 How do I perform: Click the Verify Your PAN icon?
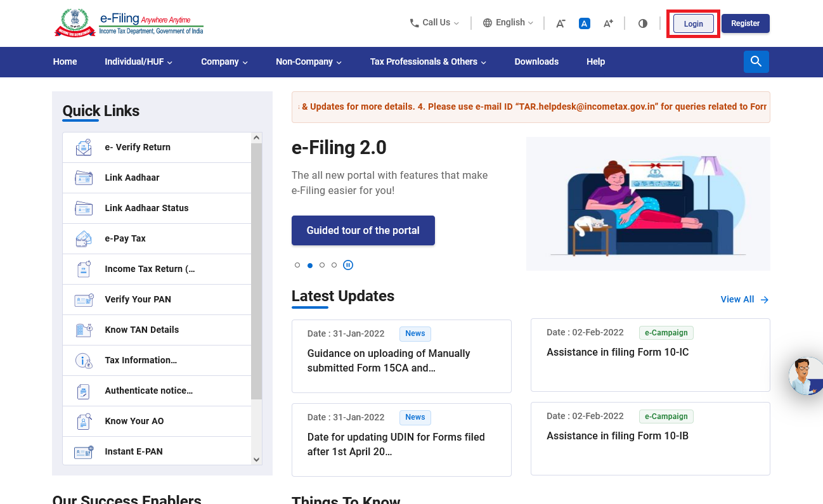(x=84, y=299)
